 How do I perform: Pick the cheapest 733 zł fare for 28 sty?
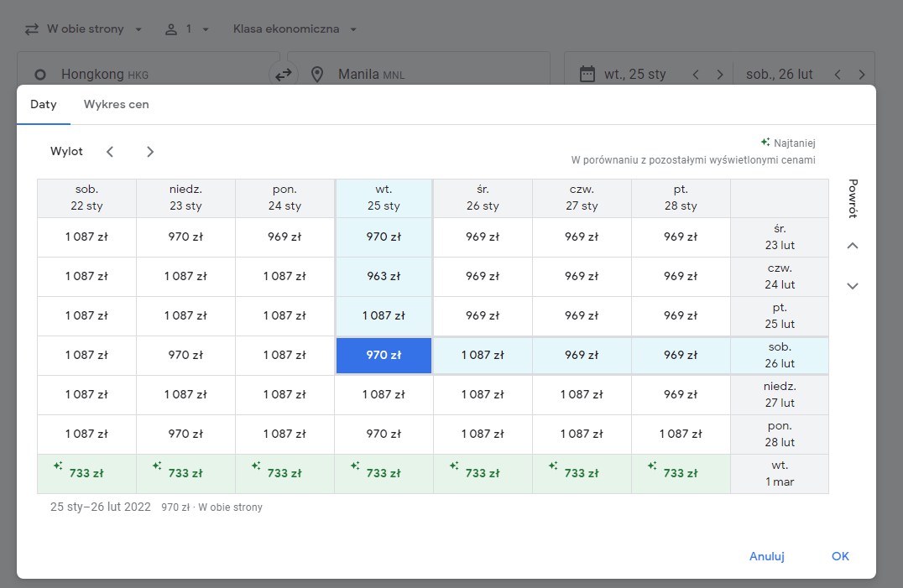(681, 474)
